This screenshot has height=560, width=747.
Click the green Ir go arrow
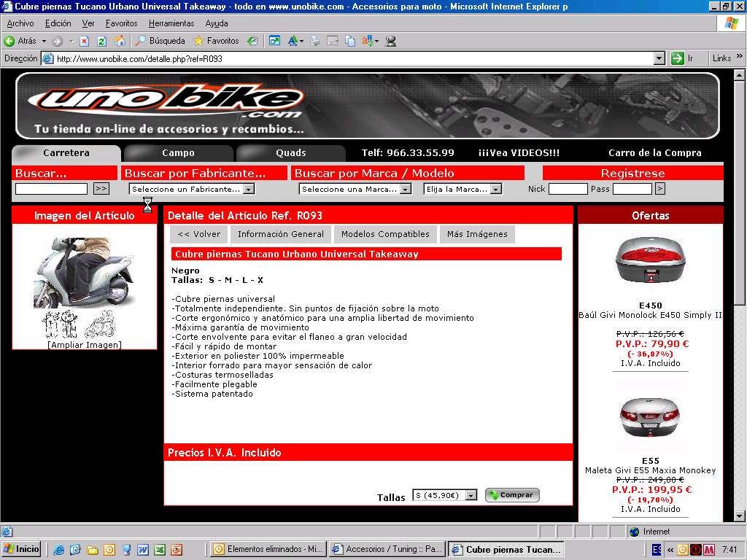click(x=677, y=58)
